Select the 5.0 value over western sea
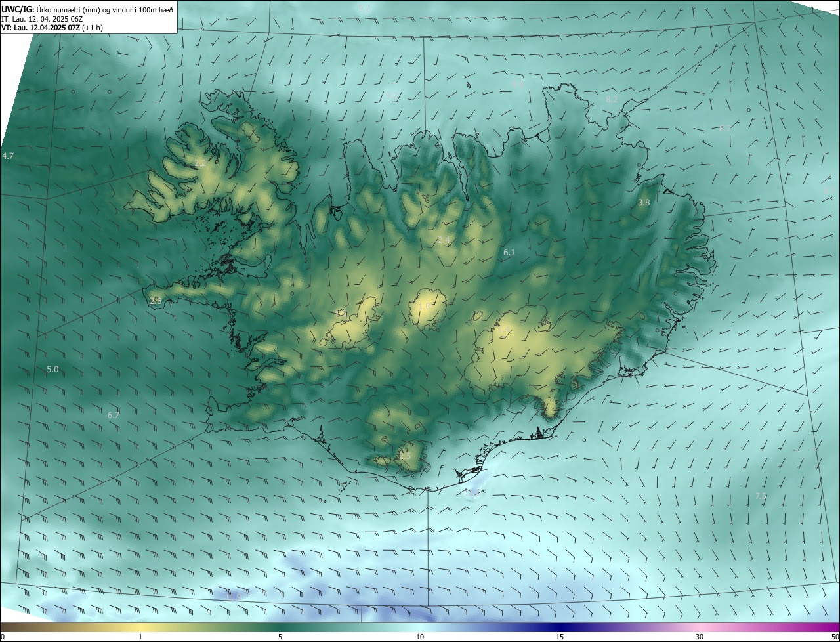The height and width of the screenshot is (642, 840). click(52, 370)
